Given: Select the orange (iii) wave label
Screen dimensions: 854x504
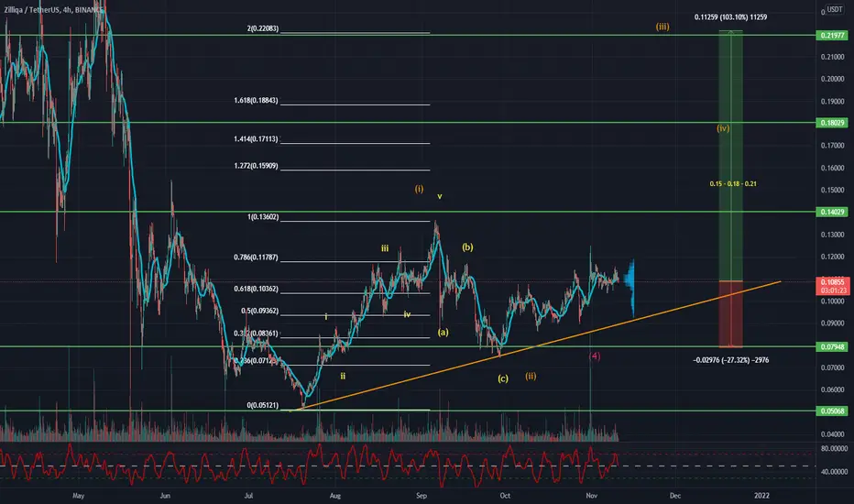Looking at the screenshot, I should [662, 27].
